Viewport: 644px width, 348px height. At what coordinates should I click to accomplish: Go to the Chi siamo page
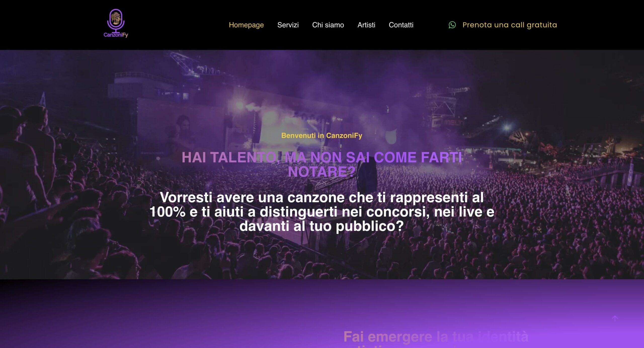[x=328, y=25]
